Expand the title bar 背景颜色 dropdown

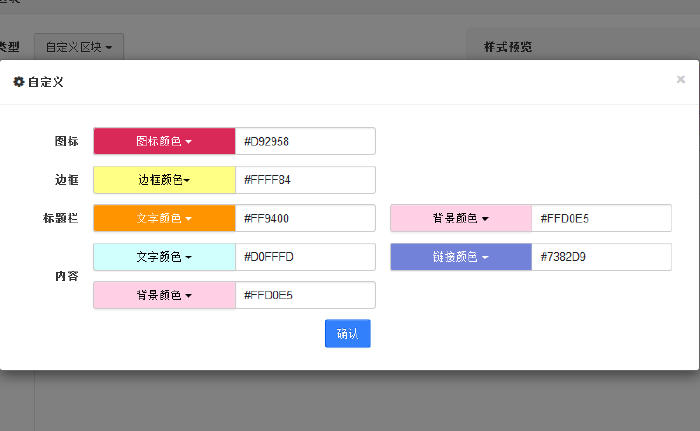coord(460,218)
